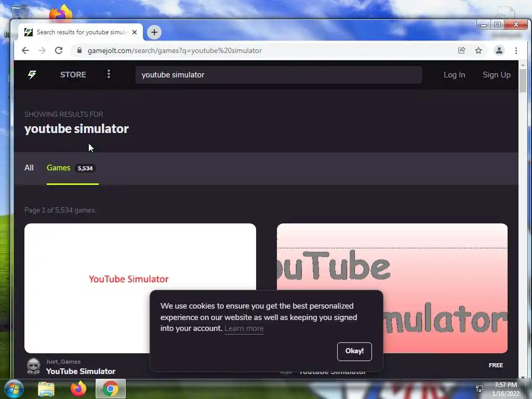This screenshot has width=532, height=399.
Task: Click the network tray icon
Action: click(480, 389)
